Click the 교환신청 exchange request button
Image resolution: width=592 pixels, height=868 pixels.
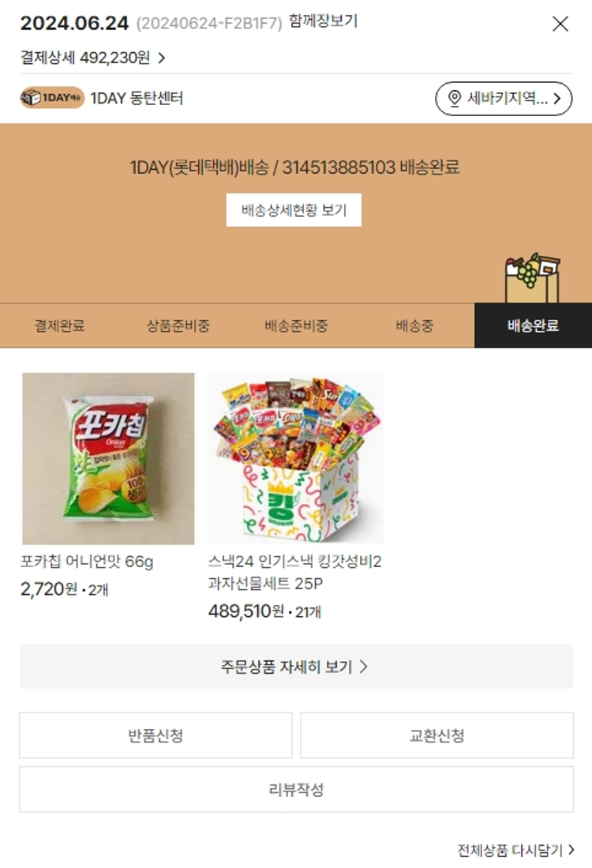click(x=437, y=735)
